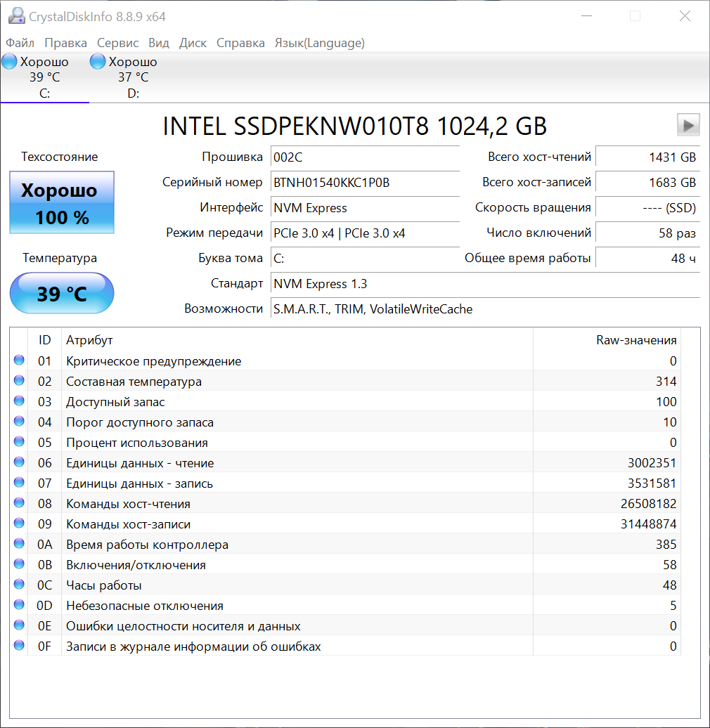The image size is (710, 728).
Task: Click the next disk arrow button
Action: (x=688, y=125)
